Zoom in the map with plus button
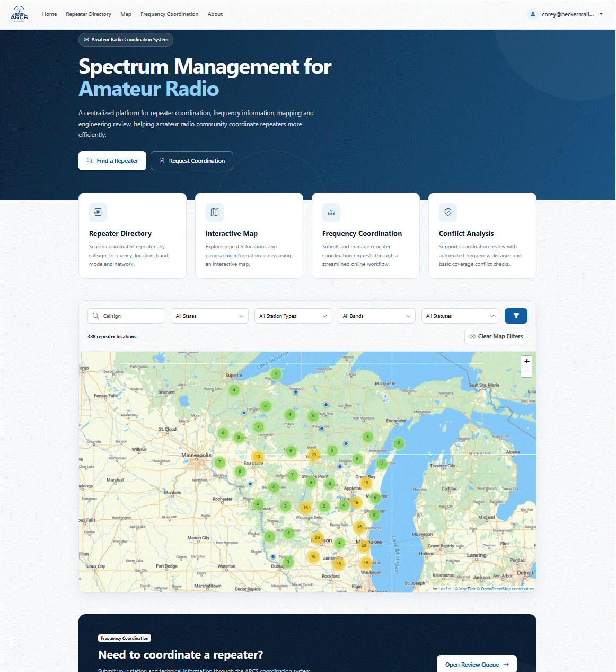Viewport: 616px width, 672px height. click(x=526, y=361)
